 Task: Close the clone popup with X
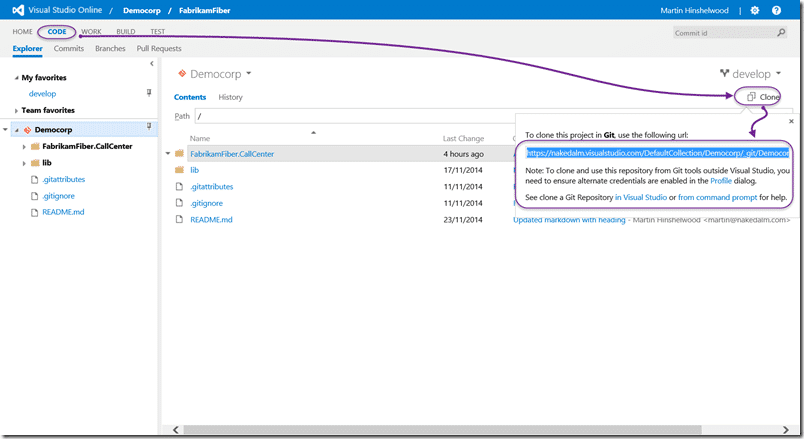[x=791, y=122]
